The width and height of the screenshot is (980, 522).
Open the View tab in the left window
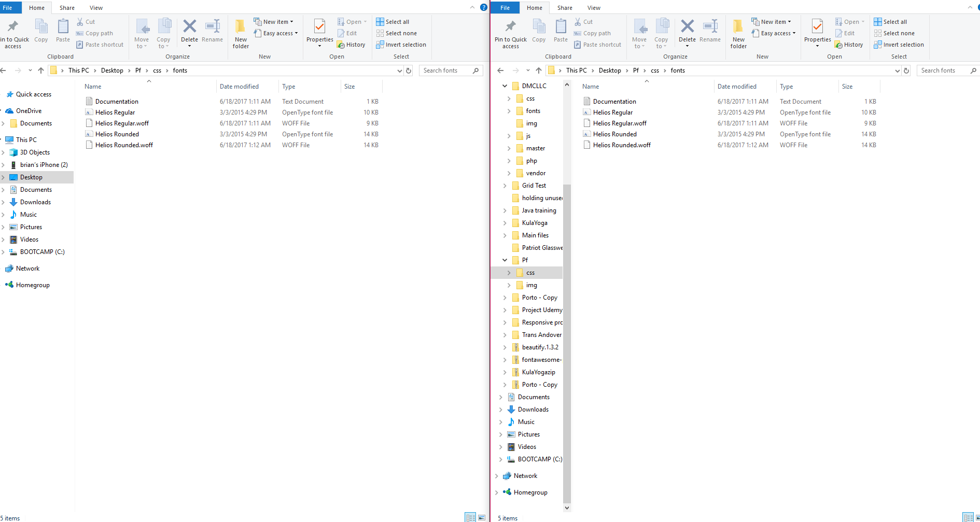(96, 8)
